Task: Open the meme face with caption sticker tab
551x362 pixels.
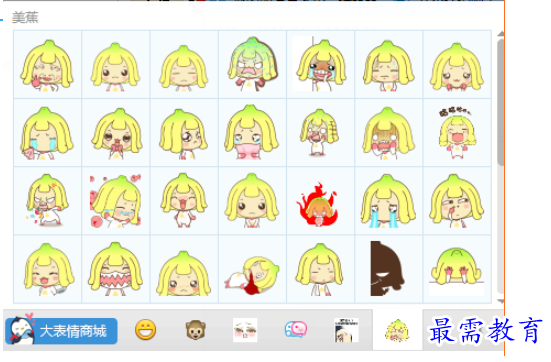Action: tap(346, 330)
